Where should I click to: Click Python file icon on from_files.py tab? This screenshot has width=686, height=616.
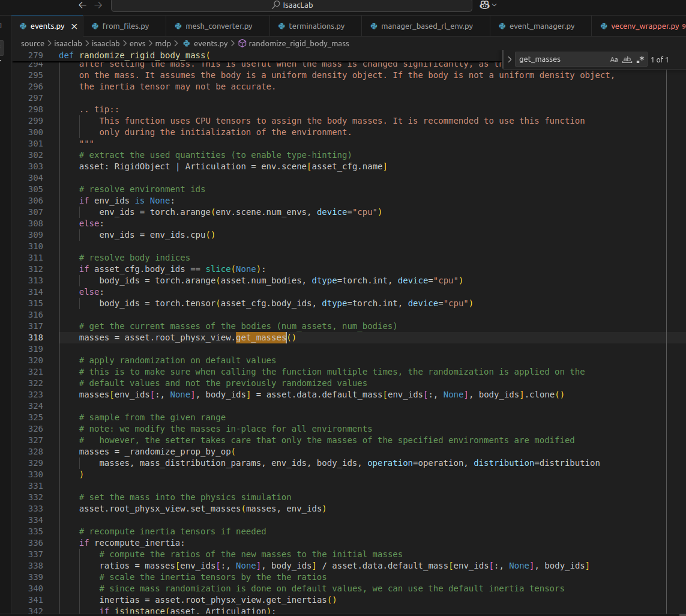point(95,26)
